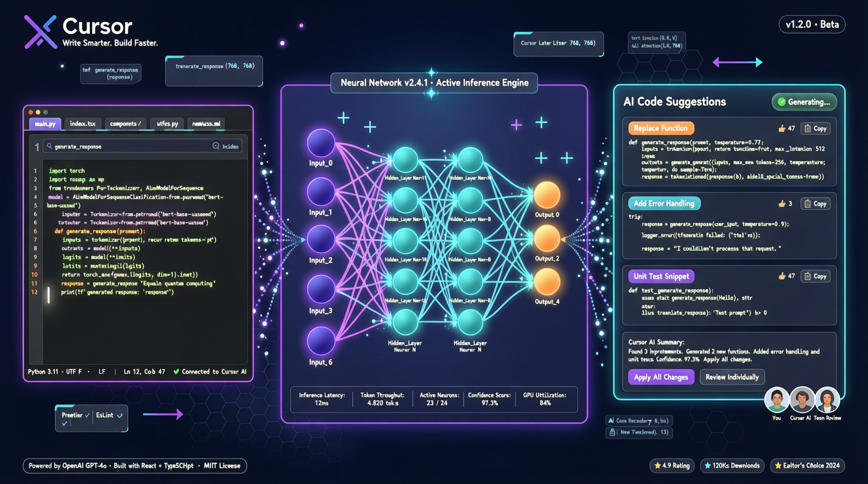Open the components / tab
Image resolution: width=868 pixels, height=484 pixels.
(x=125, y=124)
